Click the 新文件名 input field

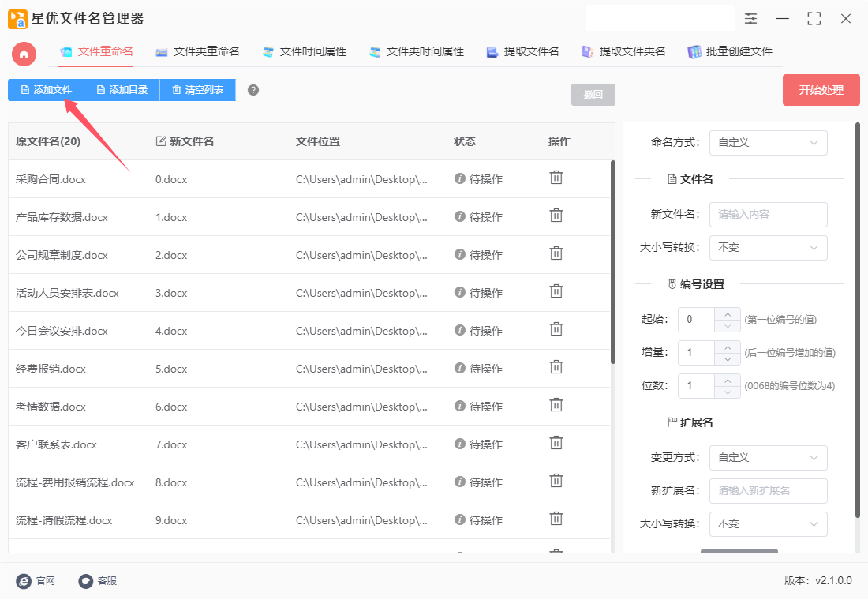(768, 215)
